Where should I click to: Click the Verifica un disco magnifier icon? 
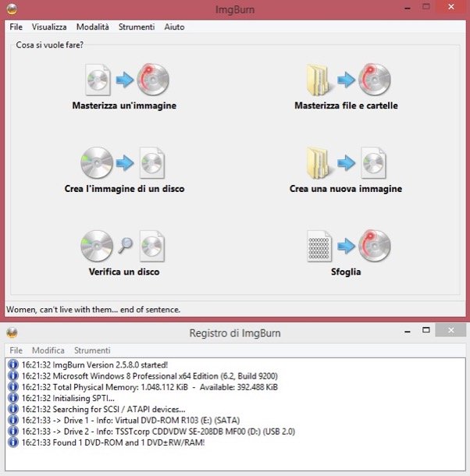[x=125, y=245]
